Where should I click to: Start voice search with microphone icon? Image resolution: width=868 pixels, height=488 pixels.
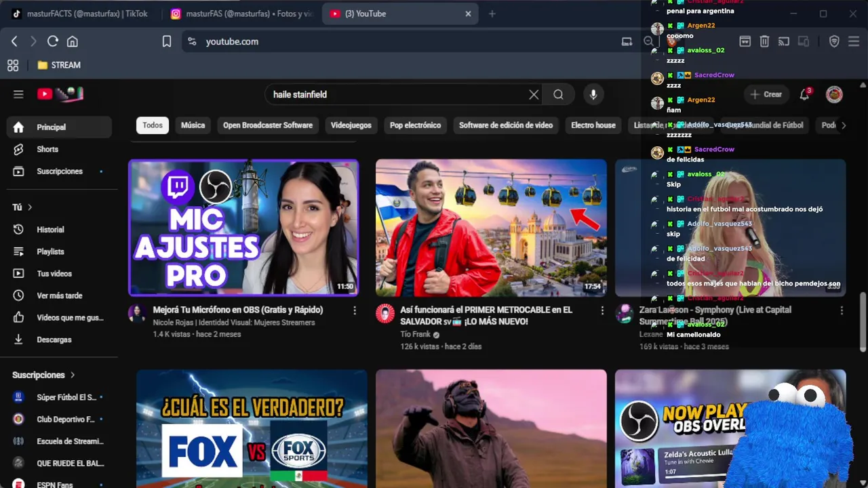pyautogui.click(x=593, y=94)
